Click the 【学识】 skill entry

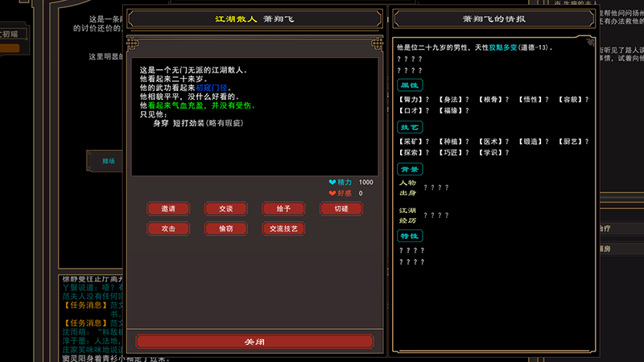[x=493, y=153]
